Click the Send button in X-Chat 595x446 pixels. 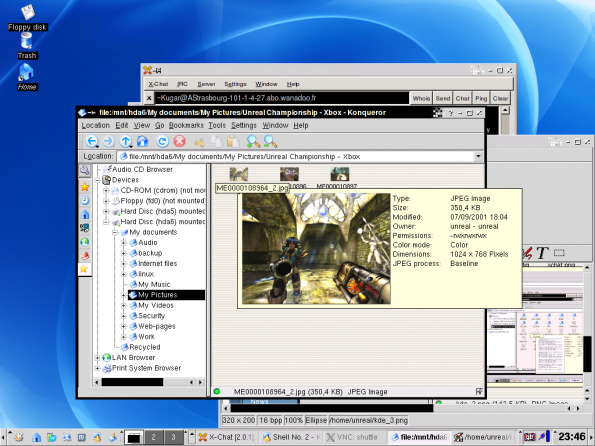click(442, 98)
